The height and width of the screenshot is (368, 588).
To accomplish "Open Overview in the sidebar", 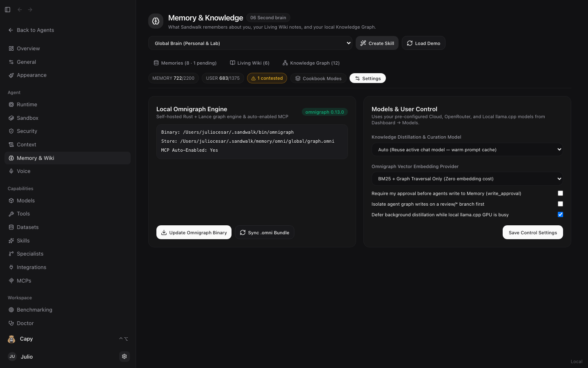I will (x=67, y=49).
